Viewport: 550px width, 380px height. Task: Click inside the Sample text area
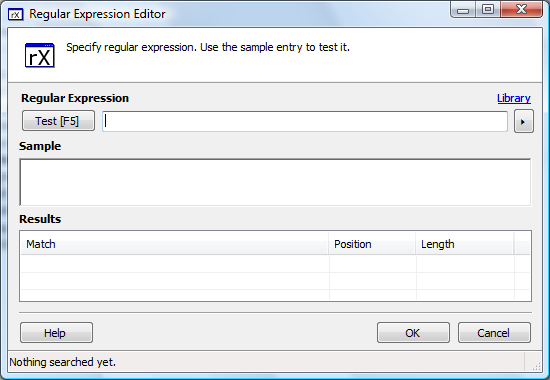(x=275, y=182)
